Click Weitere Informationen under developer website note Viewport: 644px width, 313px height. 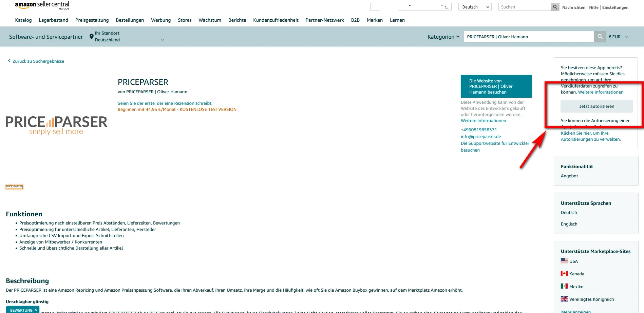click(483, 120)
